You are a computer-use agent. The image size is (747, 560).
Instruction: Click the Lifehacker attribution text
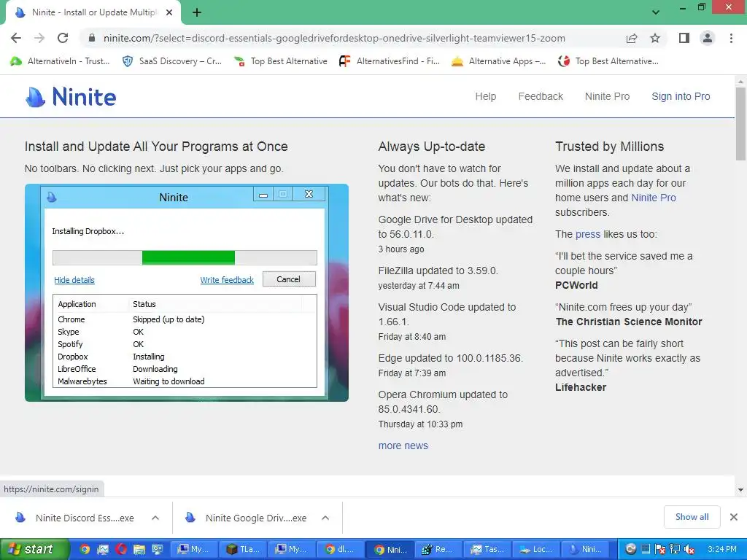581,388
